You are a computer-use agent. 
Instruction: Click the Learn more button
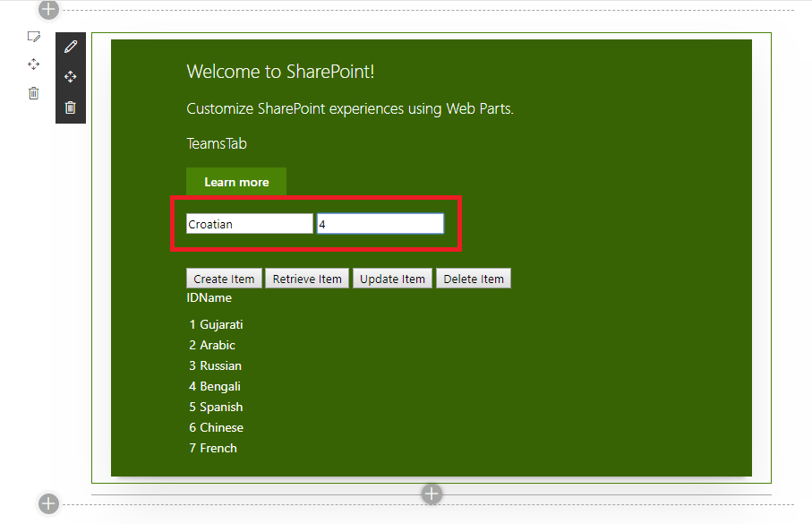pyautogui.click(x=236, y=182)
